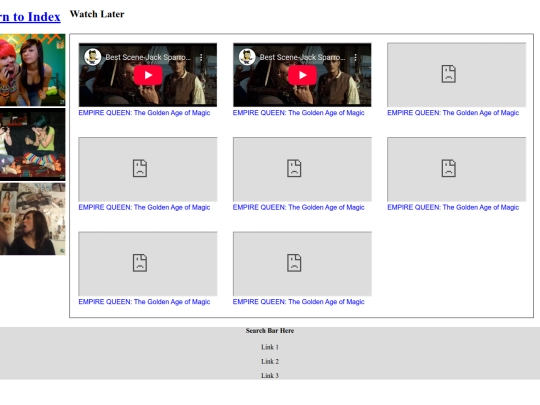
Task: Open more options on the first video
Action: coord(201,58)
